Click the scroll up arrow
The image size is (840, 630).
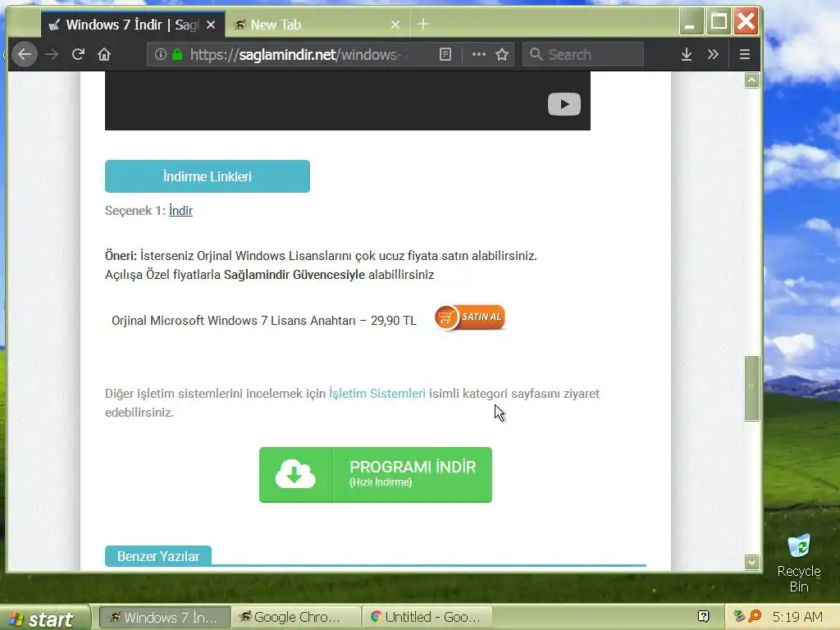click(x=751, y=80)
